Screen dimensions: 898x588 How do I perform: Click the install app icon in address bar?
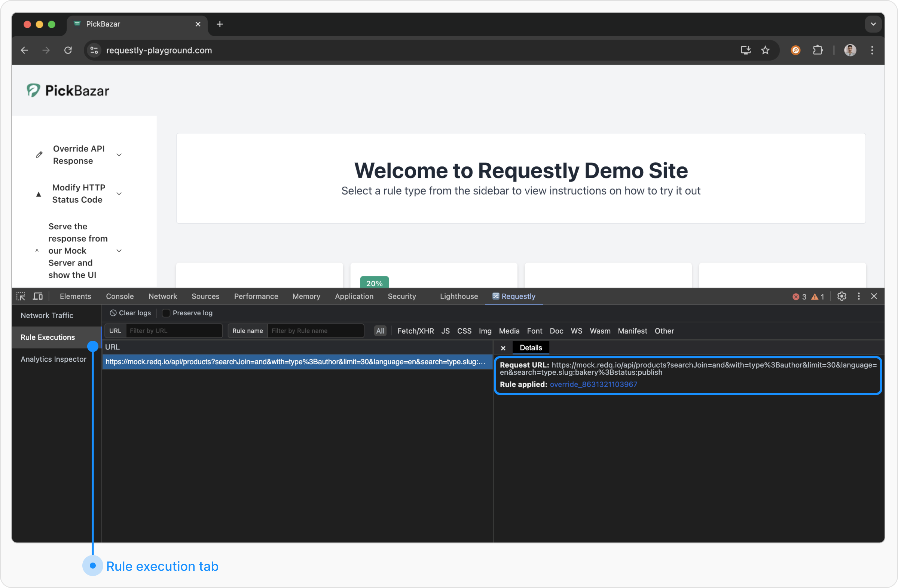point(745,50)
